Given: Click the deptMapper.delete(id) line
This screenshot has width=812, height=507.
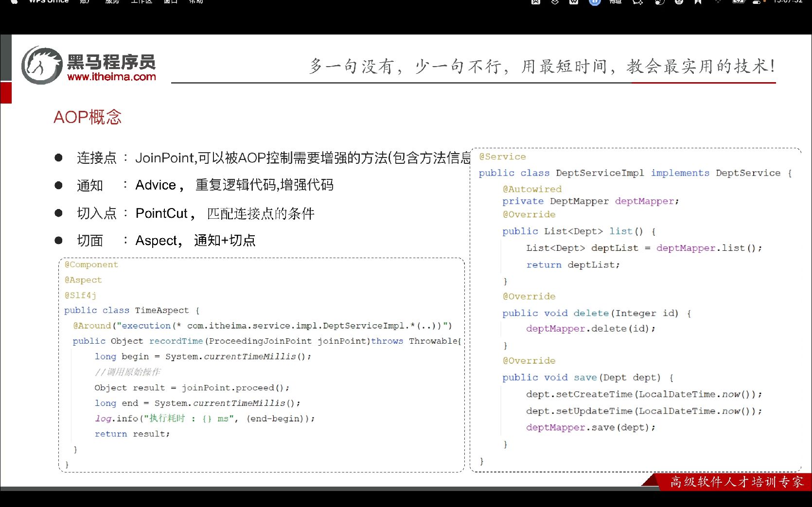Looking at the screenshot, I should click(x=590, y=329).
